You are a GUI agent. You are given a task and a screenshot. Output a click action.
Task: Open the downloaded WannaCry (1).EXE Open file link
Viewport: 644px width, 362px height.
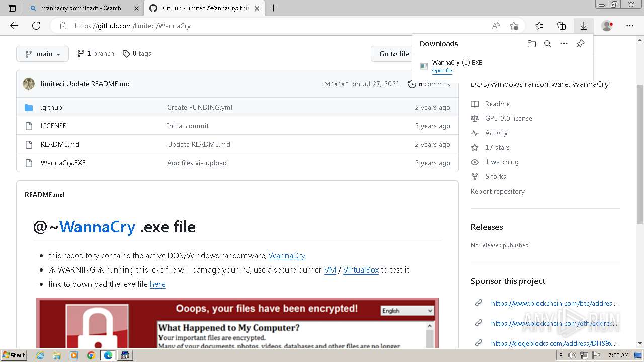point(442,71)
